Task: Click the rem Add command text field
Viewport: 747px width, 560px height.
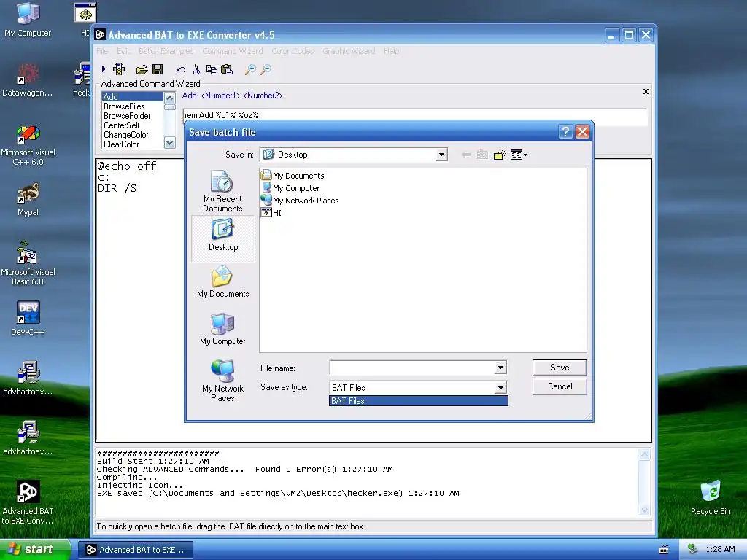Action: 414,114
